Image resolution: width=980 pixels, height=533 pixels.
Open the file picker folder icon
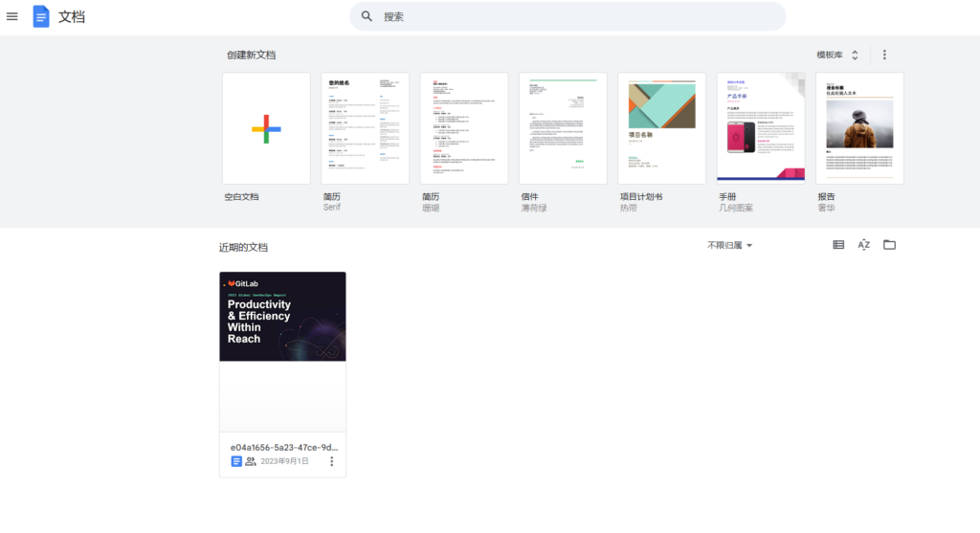click(x=889, y=245)
